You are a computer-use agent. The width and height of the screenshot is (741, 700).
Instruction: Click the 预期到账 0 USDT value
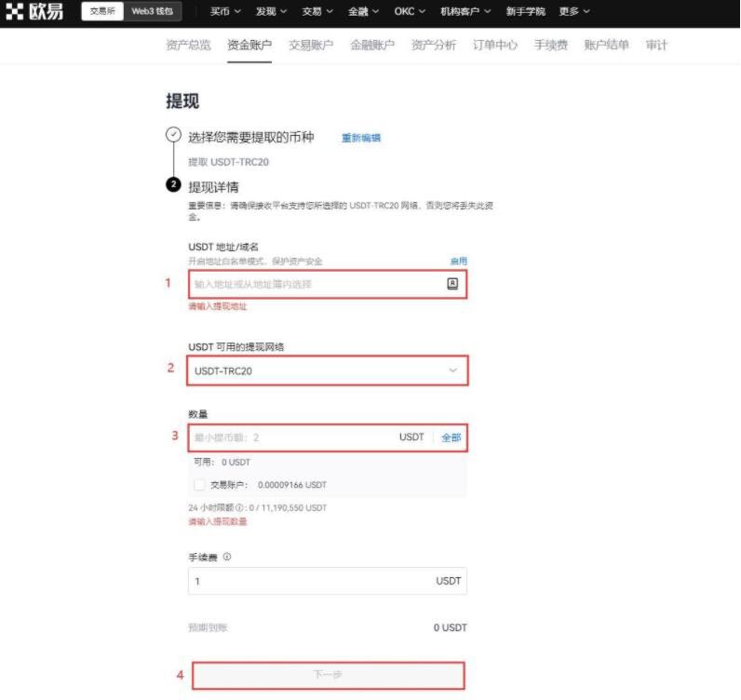tap(450, 627)
